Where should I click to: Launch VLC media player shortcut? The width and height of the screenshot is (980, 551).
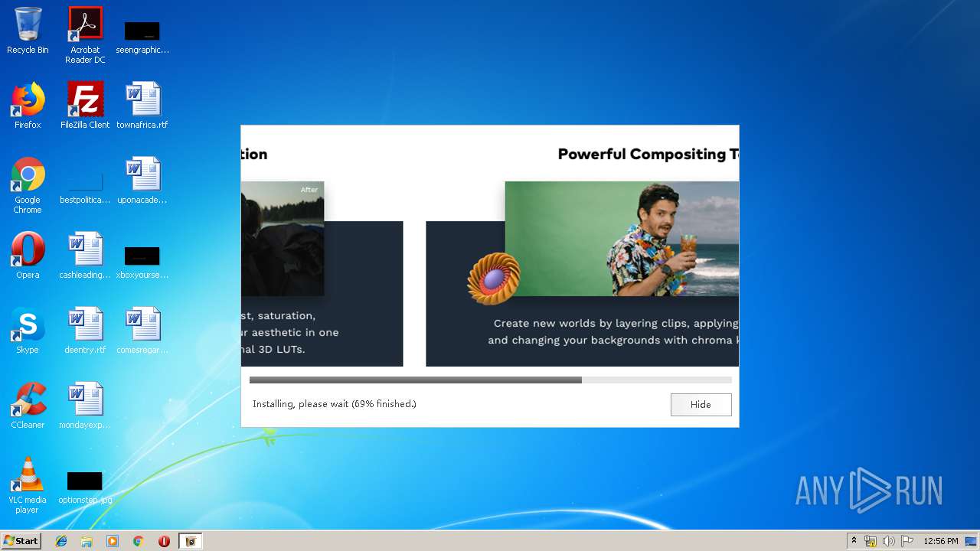click(x=28, y=485)
